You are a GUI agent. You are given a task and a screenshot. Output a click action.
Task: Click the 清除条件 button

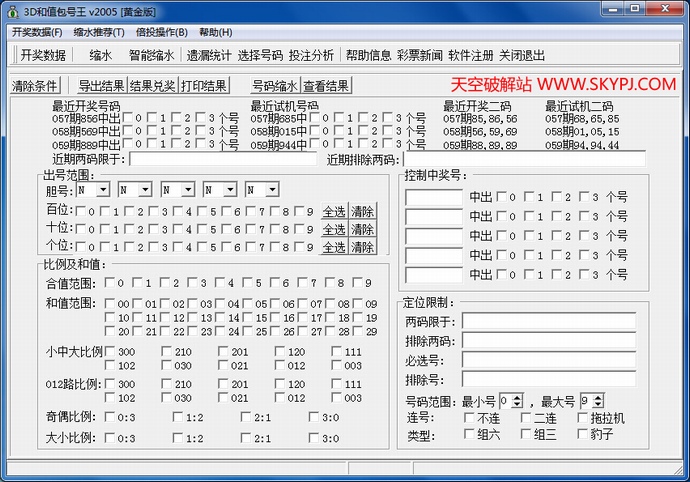35,86
